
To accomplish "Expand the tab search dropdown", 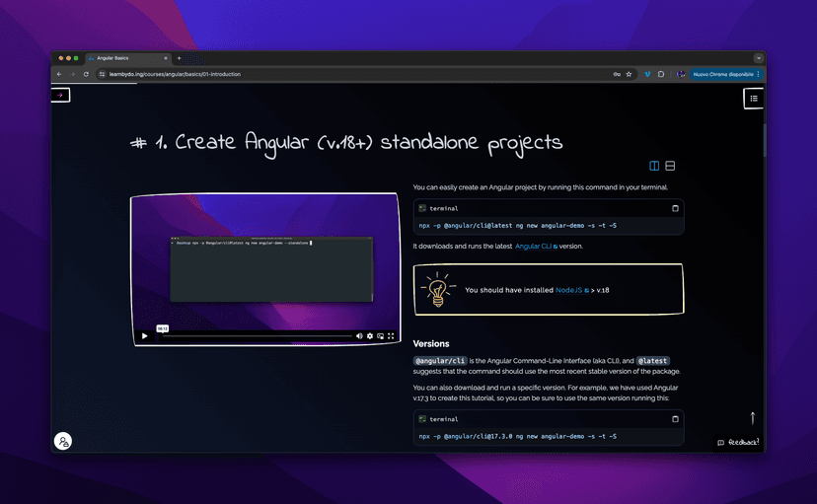I will [x=758, y=58].
